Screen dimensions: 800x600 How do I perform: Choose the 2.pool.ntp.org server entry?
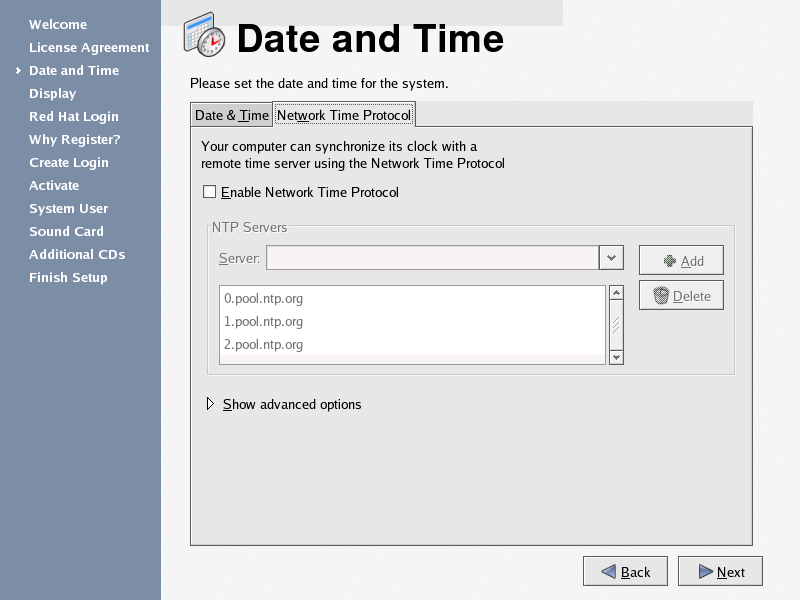pyautogui.click(x=263, y=344)
